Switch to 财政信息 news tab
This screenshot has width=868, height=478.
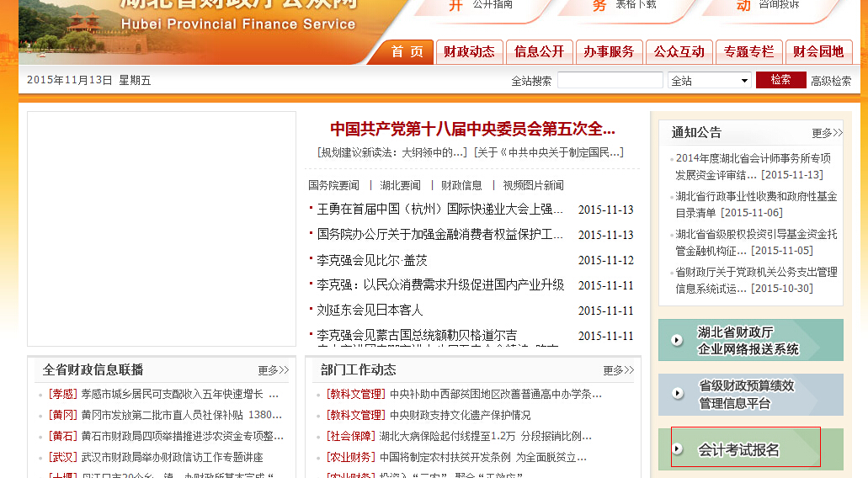[x=461, y=185]
